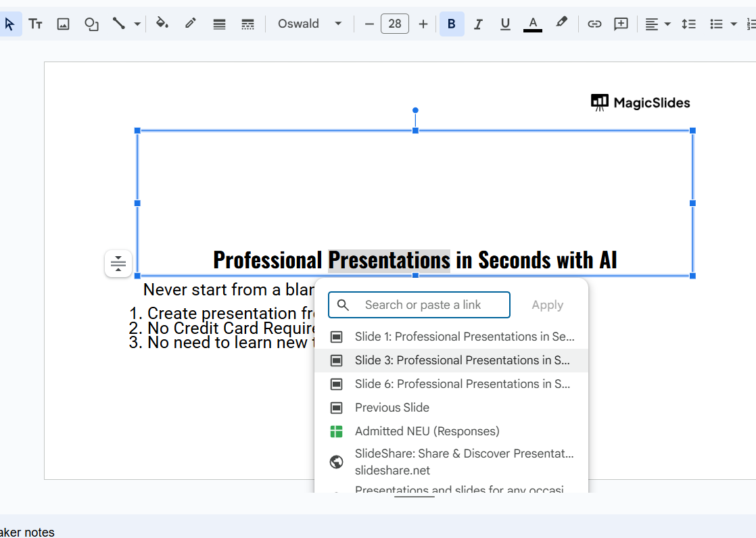Toggle underline formatting
756x538 pixels.
coord(505,24)
